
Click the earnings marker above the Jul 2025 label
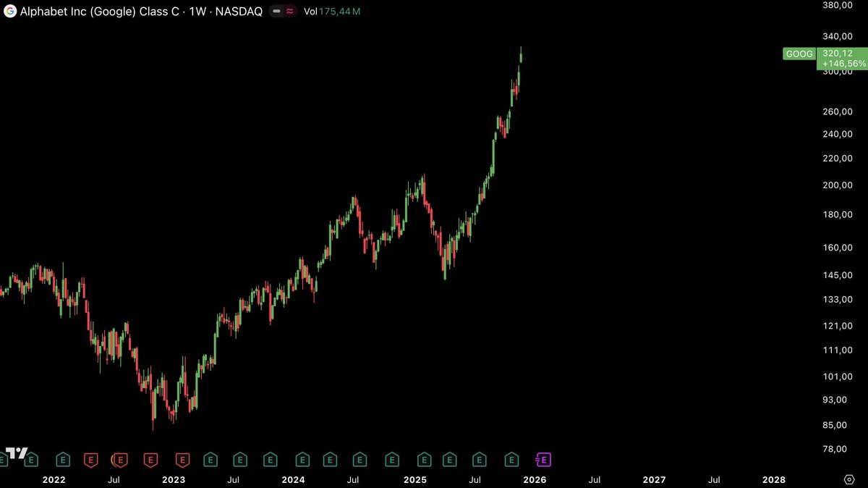pos(479,459)
